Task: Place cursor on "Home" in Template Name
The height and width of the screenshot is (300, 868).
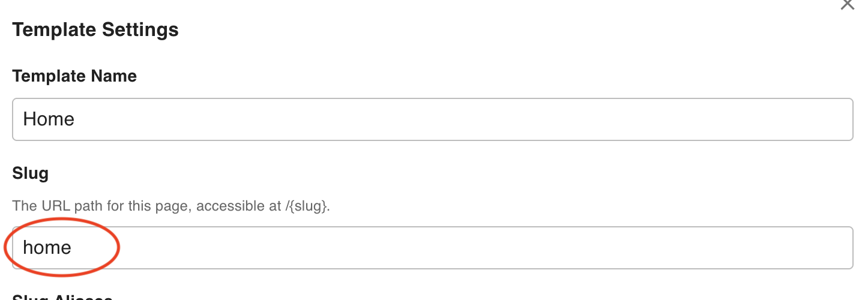Action: 49,119
